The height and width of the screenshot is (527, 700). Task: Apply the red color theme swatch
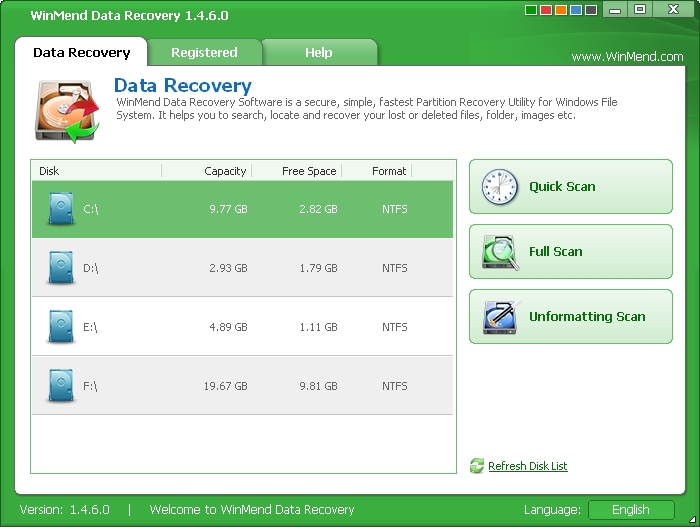pyautogui.click(x=546, y=10)
